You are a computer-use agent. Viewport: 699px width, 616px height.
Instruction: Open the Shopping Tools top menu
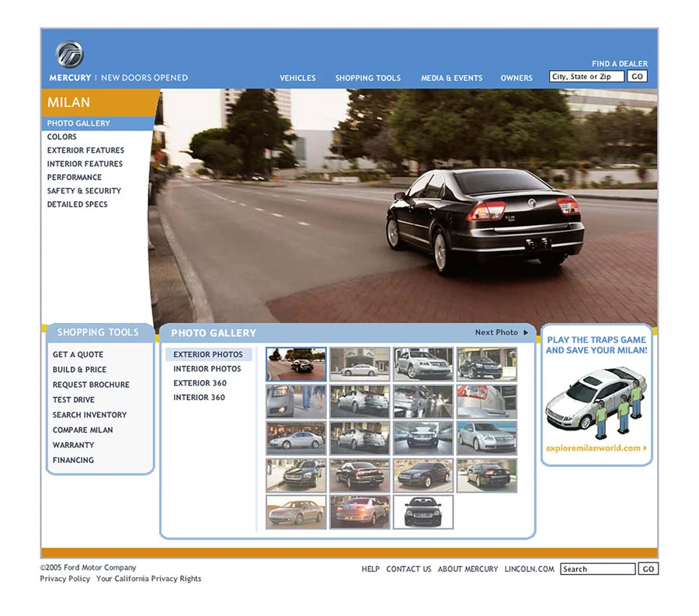point(368,78)
